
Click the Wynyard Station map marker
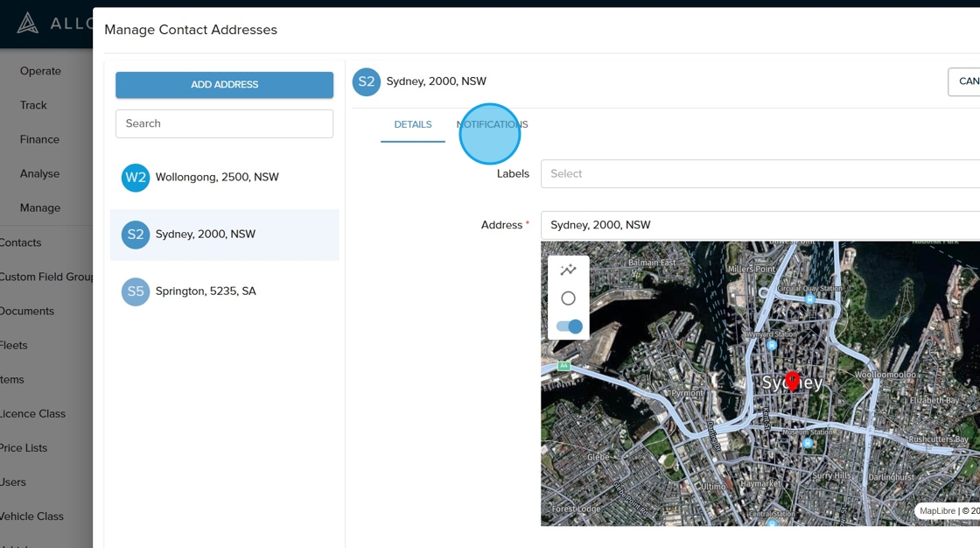[771, 345]
